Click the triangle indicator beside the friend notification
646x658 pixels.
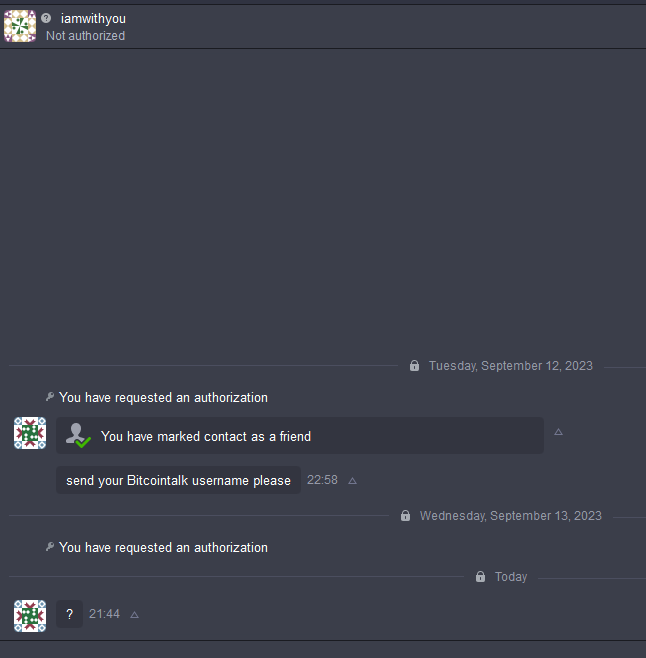(x=558, y=432)
